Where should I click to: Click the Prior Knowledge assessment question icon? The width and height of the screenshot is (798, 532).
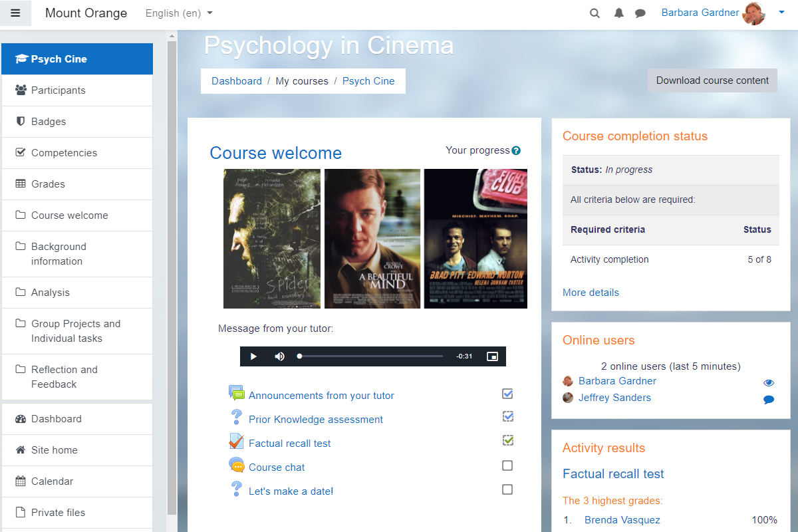[236, 417]
